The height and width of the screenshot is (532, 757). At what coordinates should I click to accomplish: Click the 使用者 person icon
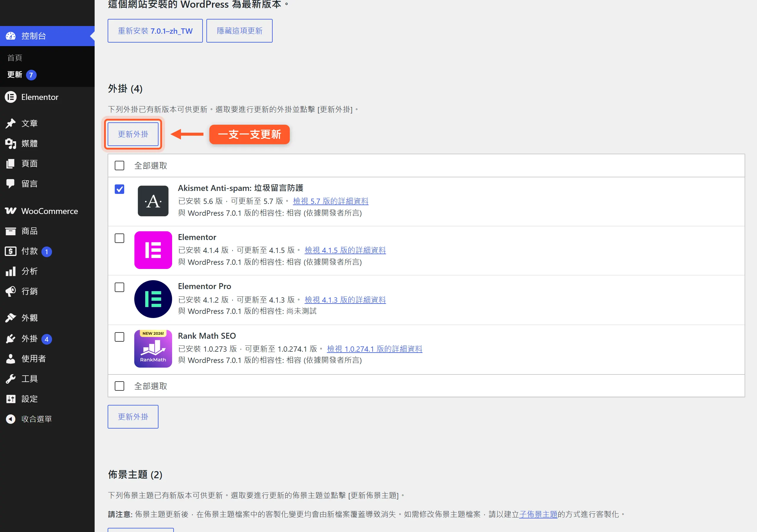click(x=11, y=359)
